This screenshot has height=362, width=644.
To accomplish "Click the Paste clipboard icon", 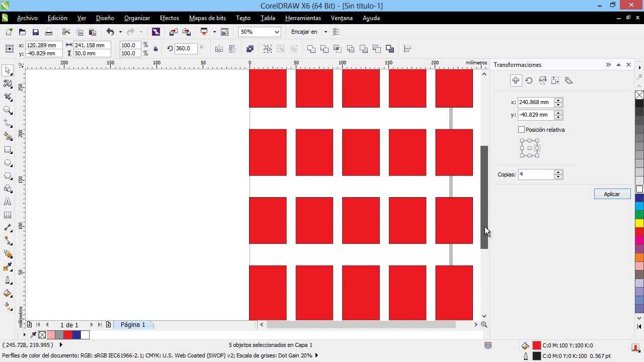I will coord(92,32).
